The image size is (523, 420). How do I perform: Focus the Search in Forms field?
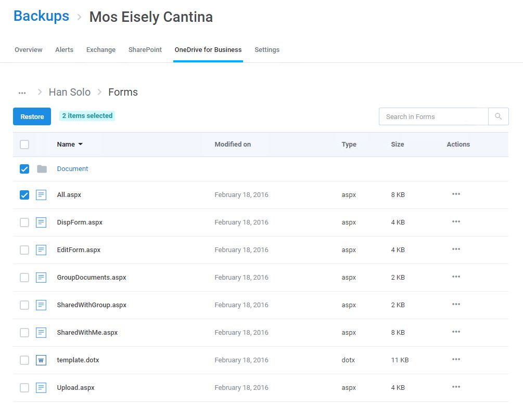(x=433, y=116)
